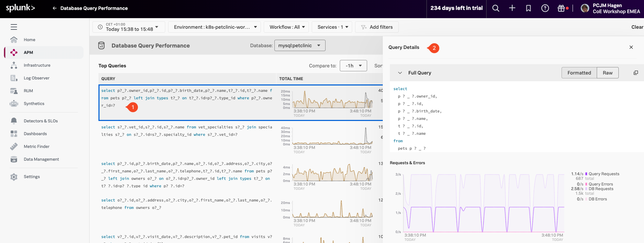The height and width of the screenshot is (243, 644).
Task: Click the search magnifier icon in header
Action: 495,8
